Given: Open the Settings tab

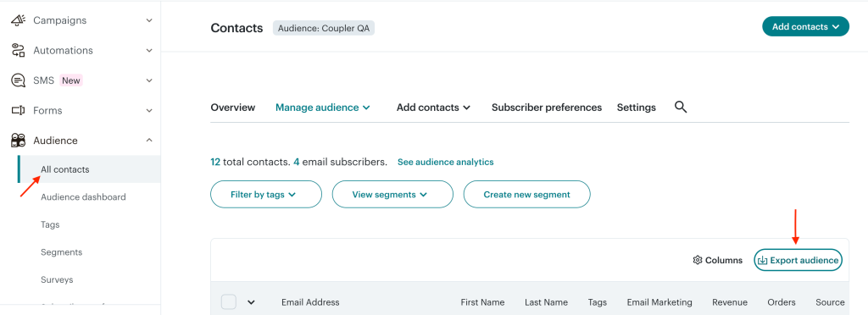Looking at the screenshot, I should (636, 108).
